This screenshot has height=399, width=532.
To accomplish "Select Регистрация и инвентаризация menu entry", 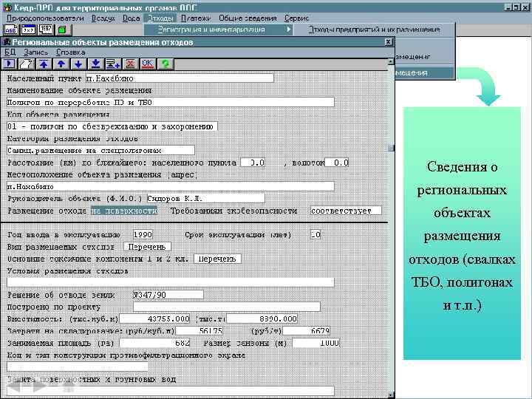I will [x=219, y=30].
